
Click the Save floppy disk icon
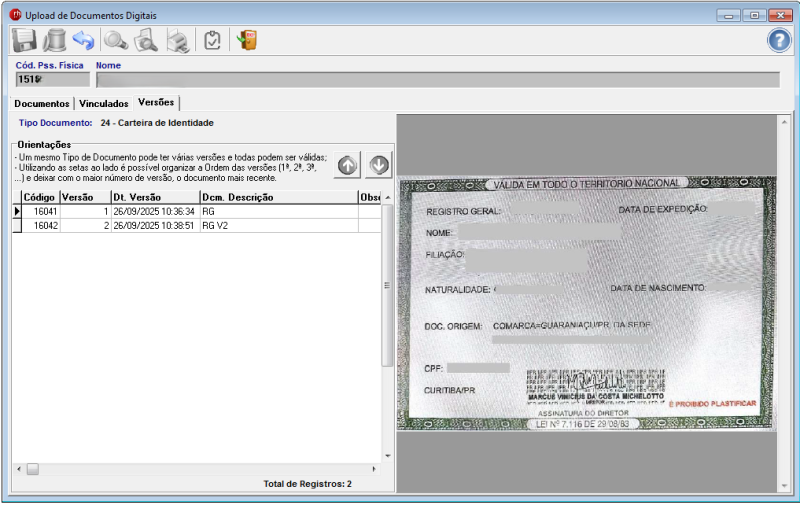[x=24, y=40]
